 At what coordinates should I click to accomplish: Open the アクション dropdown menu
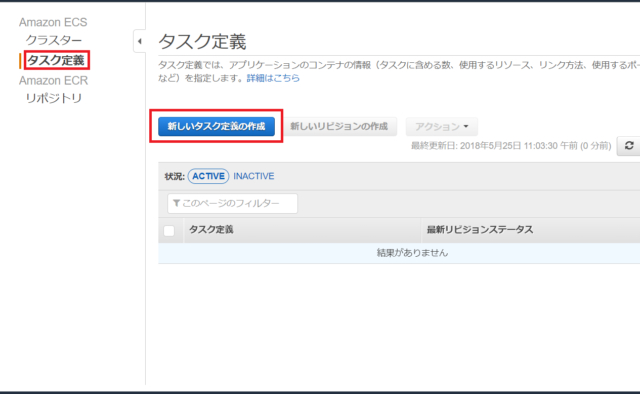(x=442, y=127)
